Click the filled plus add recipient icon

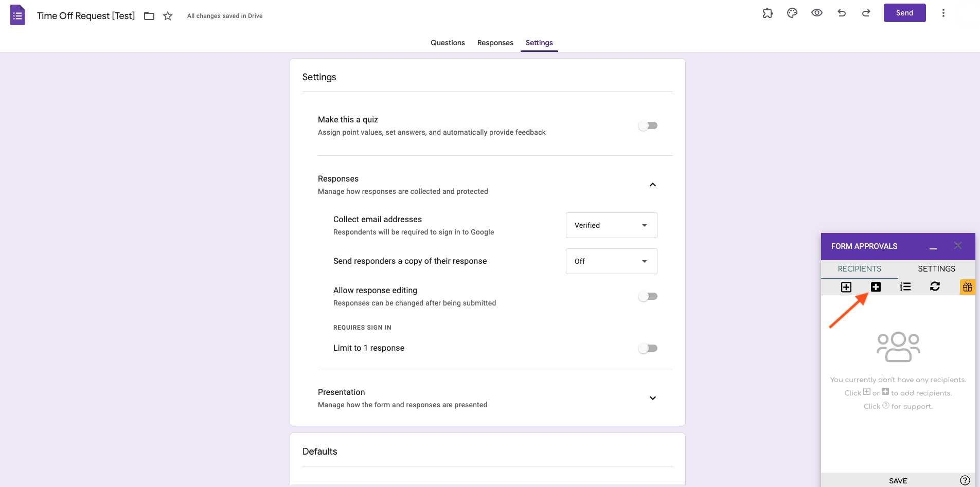(x=876, y=287)
